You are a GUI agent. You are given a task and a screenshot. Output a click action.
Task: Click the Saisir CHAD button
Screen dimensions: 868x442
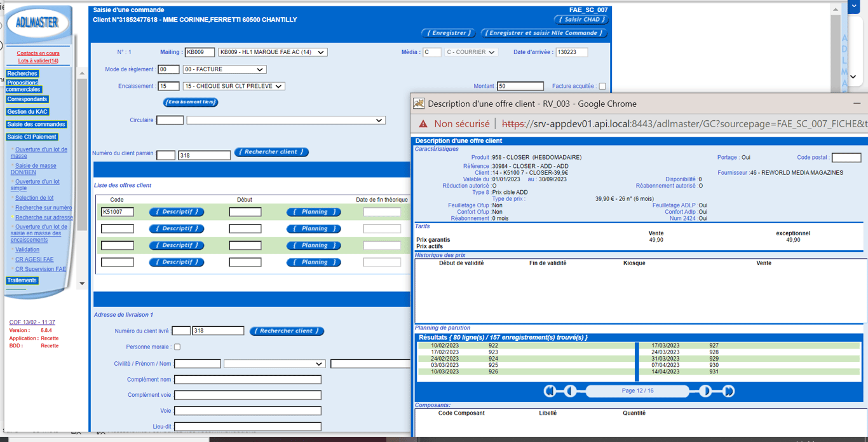click(581, 20)
